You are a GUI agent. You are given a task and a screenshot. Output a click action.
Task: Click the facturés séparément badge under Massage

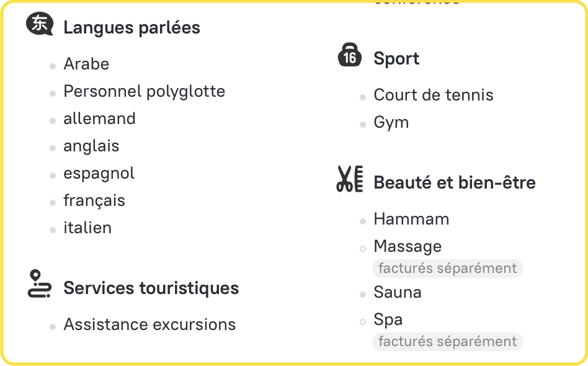pyautogui.click(x=447, y=268)
